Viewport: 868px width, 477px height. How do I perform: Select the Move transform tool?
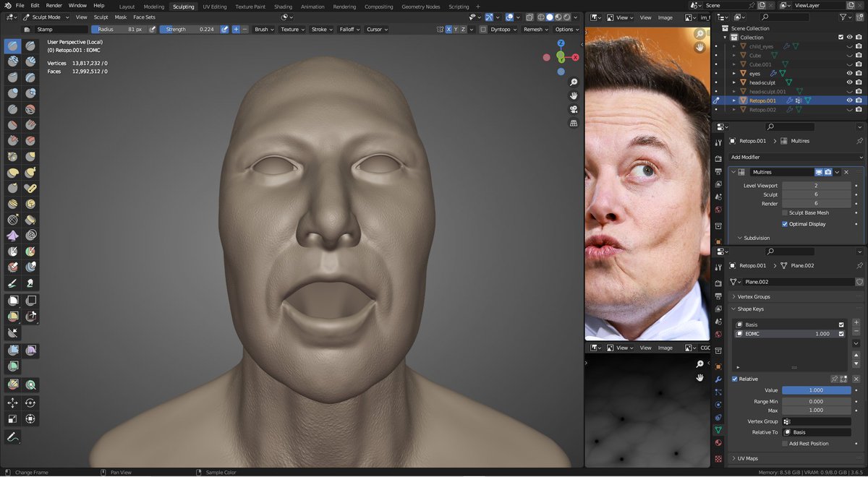point(13,403)
